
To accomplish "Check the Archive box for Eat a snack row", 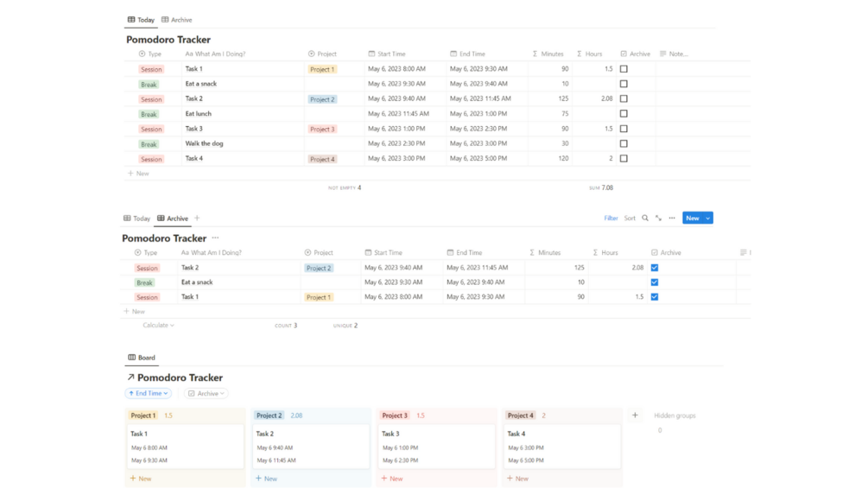I will (624, 84).
